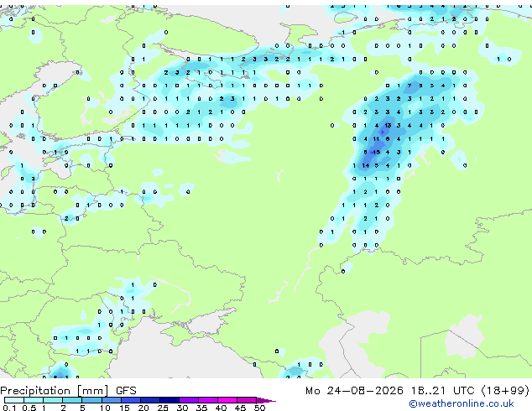This screenshot has width=532, height=411.
Task: Select the 30 to 35 mm legend swatch
Action: (x=188, y=400)
